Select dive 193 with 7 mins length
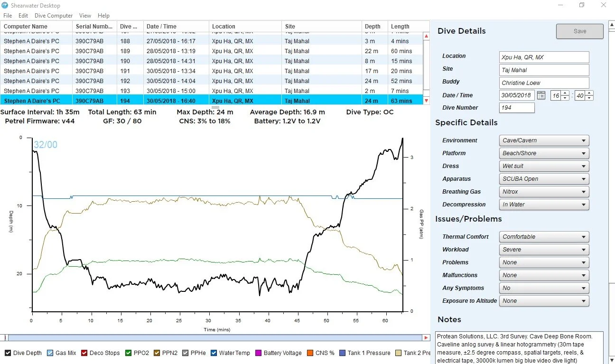Viewport: 615px width, 364px height. (212, 91)
